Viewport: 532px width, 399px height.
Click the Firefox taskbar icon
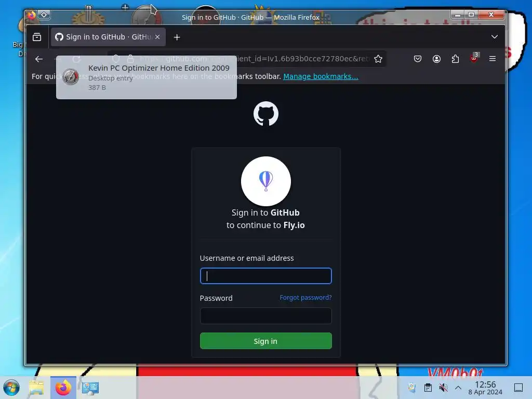(x=63, y=388)
